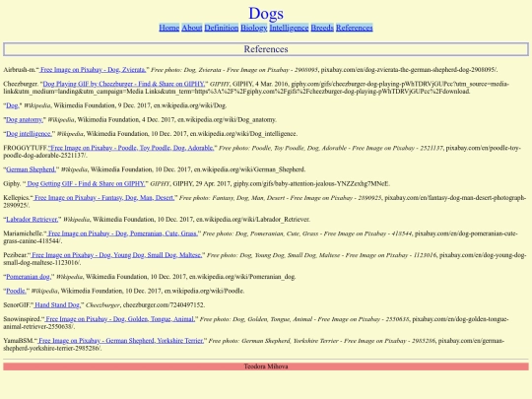Screen dimensions: 532x399
Task: Follow the "Pomeranian dog" link
Action: pos(29,277)
